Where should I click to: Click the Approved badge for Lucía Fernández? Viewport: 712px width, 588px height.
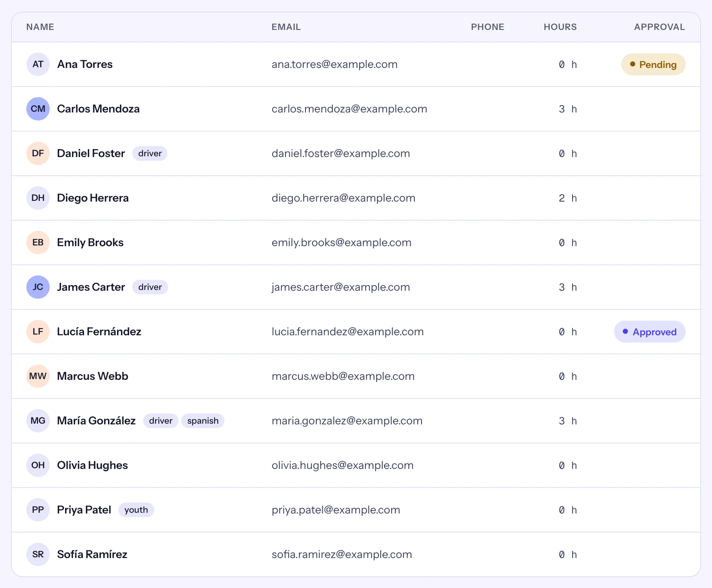tap(649, 332)
